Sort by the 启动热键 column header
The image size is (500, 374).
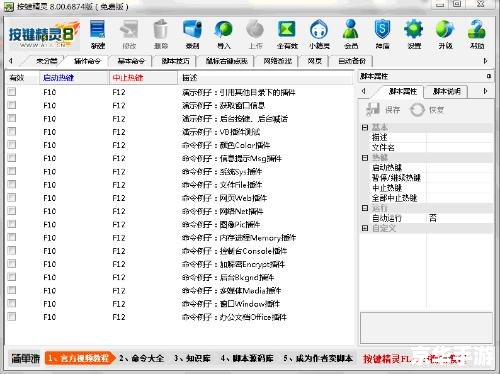74,78
